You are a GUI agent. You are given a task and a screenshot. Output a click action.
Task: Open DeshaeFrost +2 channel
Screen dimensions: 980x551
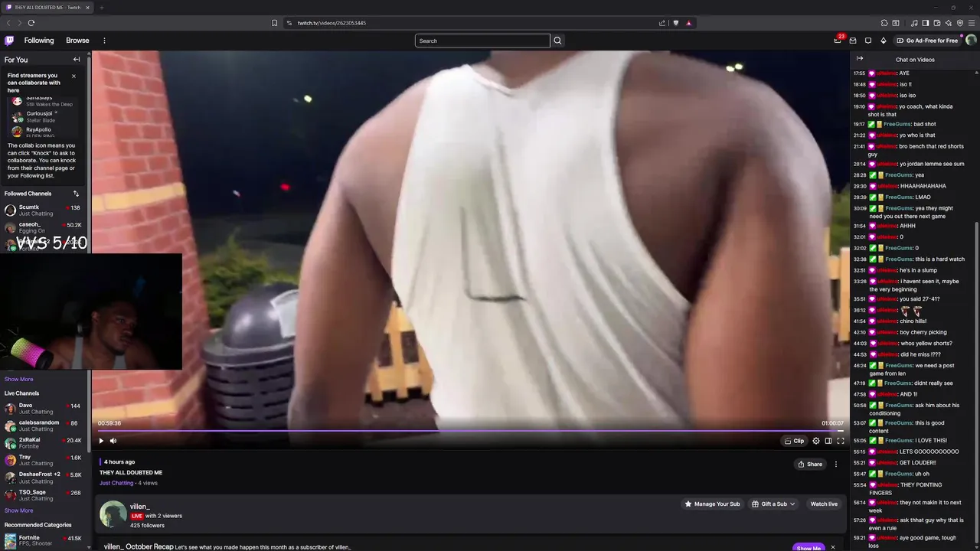point(44,478)
